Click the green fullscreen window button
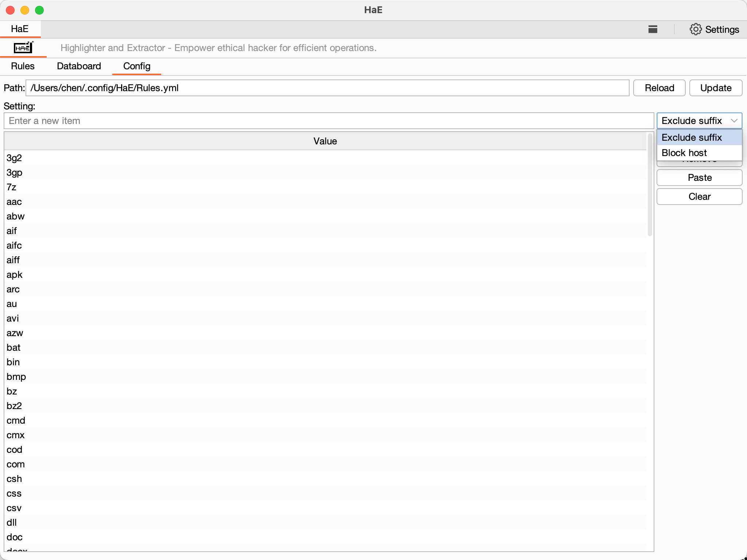This screenshot has width=747, height=560. coord(39,10)
